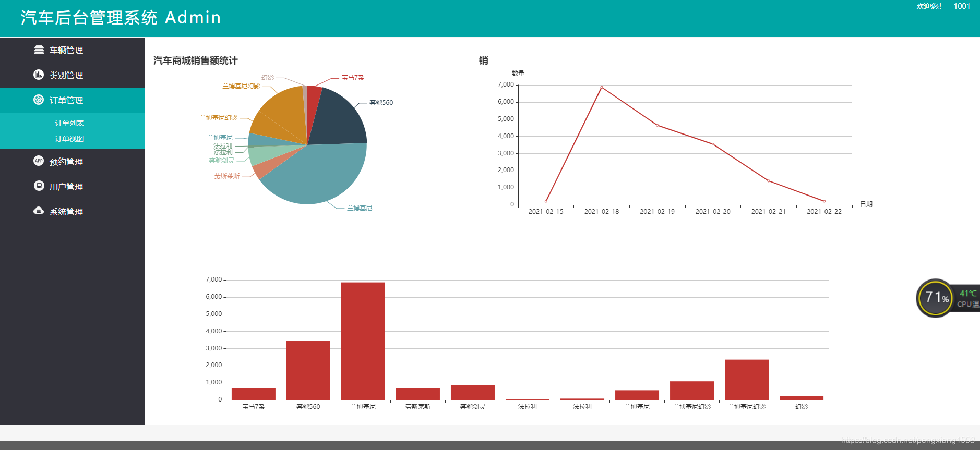Click the 预约管理 APP icon

click(x=39, y=161)
